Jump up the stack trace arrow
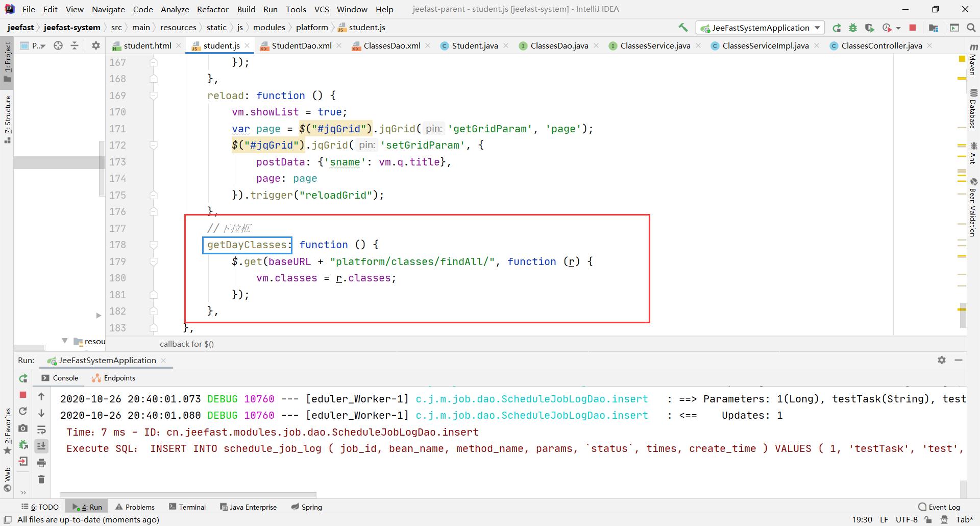980x526 pixels. (x=41, y=396)
